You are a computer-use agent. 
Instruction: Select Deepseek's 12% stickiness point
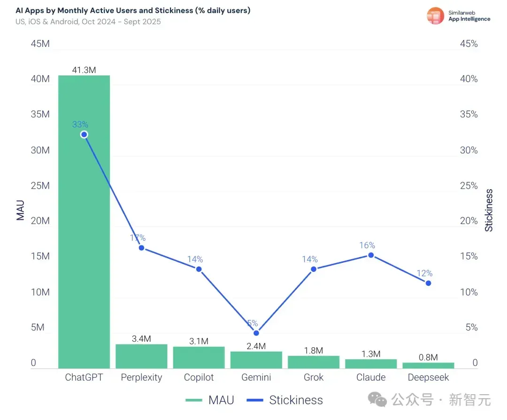429,283
